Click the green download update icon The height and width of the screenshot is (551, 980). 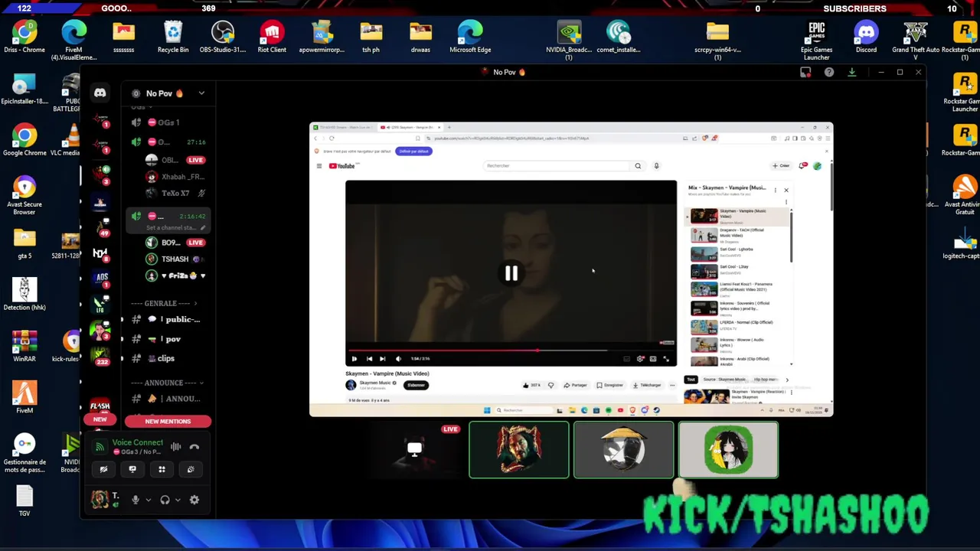click(x=851, y=72)
